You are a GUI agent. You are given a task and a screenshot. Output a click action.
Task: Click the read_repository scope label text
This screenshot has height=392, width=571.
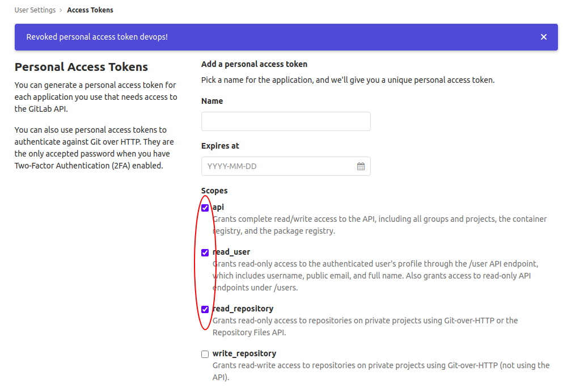pos(243,309)
